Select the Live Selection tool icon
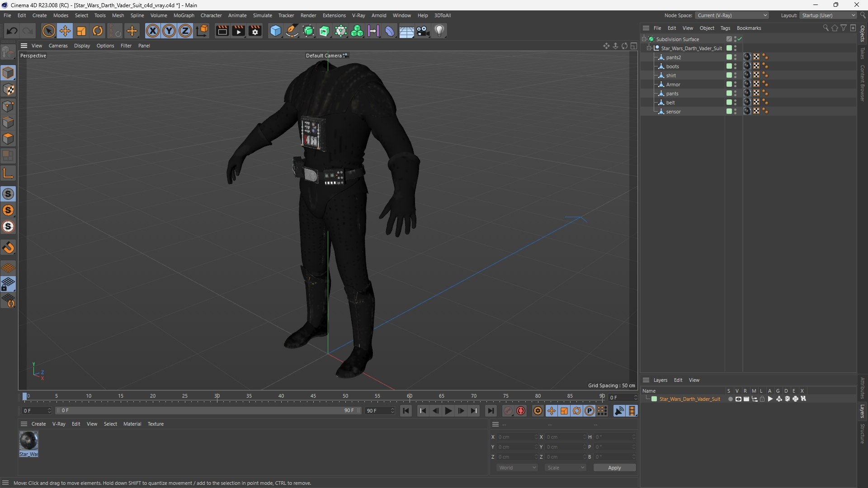Image resolution: width=868 pixels, height=488 pixels. pos(48,31)
